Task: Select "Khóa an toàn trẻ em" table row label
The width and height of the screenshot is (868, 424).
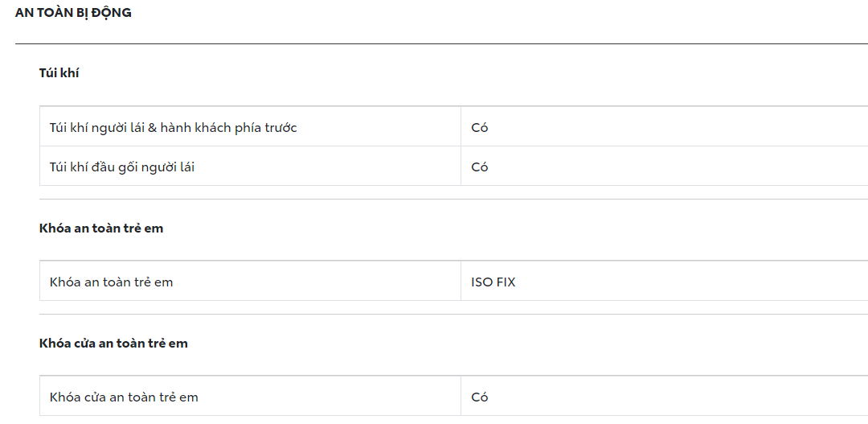Action: pos(111,282)
